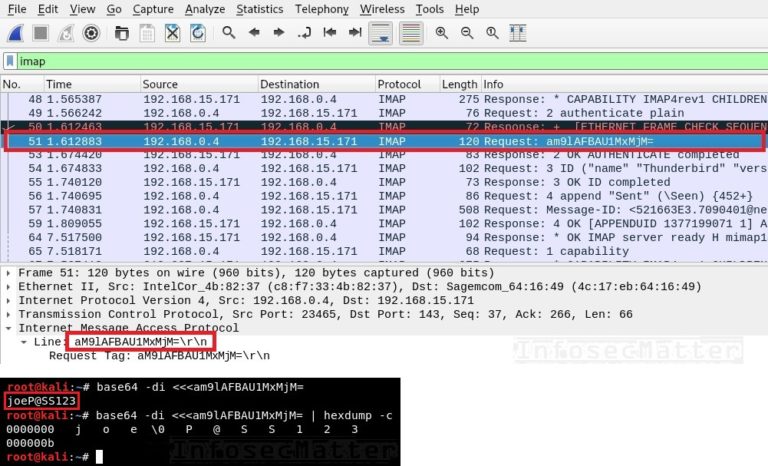The width and height of the screenshot is (768, 466).
Task: Go to specified packet icon
Action: (304, 33)
